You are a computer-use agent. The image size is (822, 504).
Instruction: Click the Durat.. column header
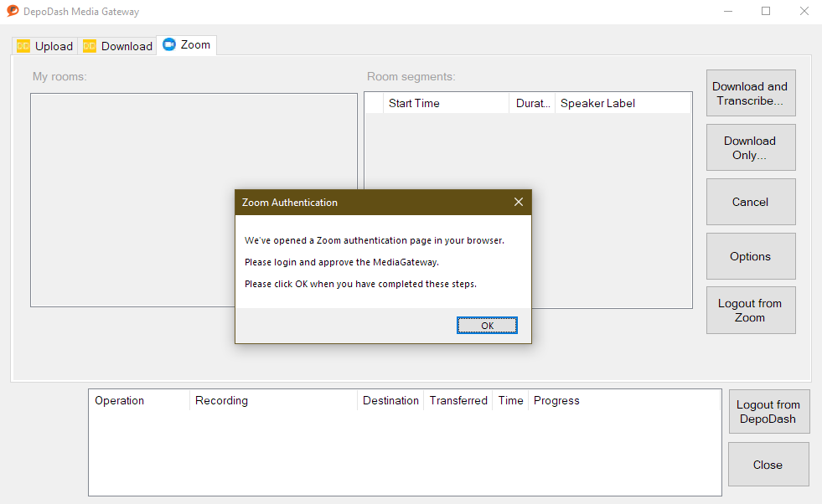click(x=532, y=103)
